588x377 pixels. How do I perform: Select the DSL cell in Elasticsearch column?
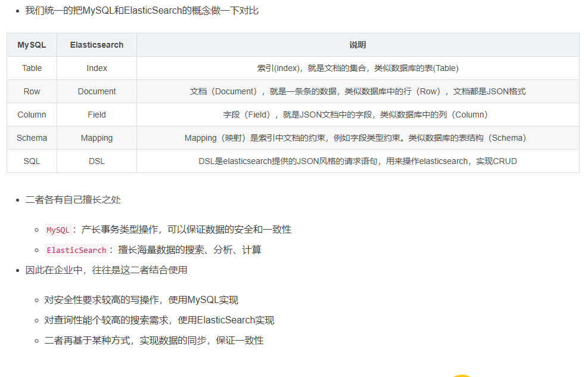pos(97,162)
